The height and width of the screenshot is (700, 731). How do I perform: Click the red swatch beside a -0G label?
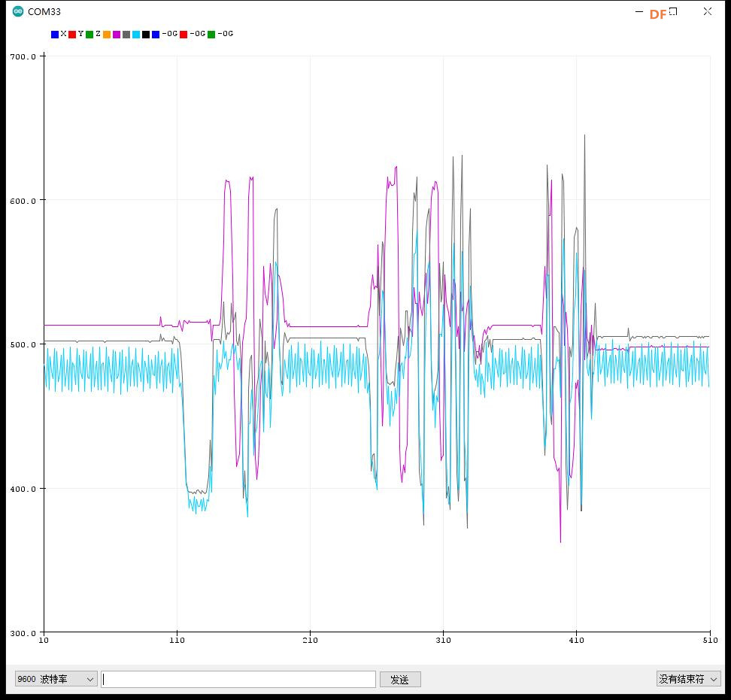point(184,35)
